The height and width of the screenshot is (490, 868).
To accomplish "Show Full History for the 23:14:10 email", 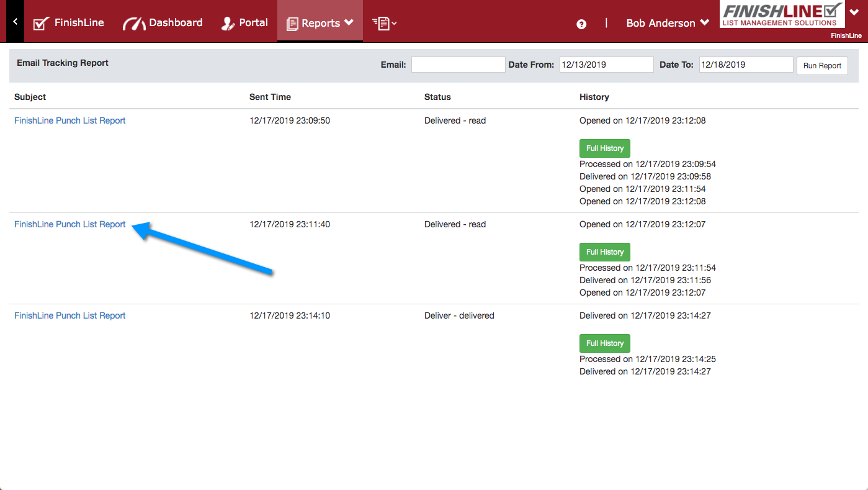I will click(604, 343).
